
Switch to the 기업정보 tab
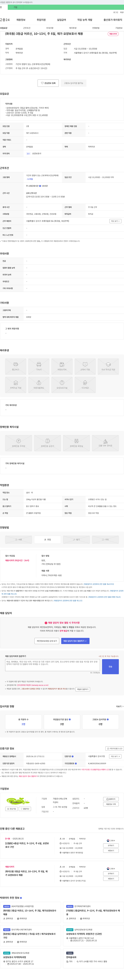119,28
